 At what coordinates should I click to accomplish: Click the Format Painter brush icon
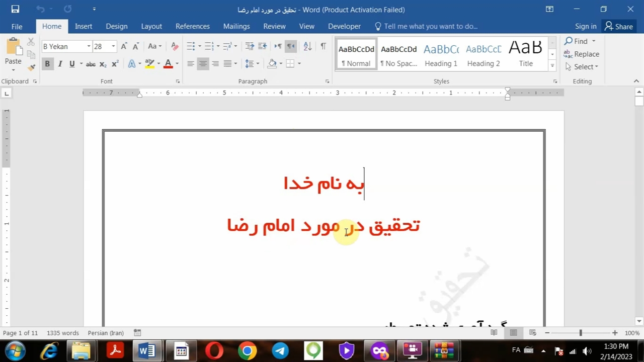click(x=31, y=67)
